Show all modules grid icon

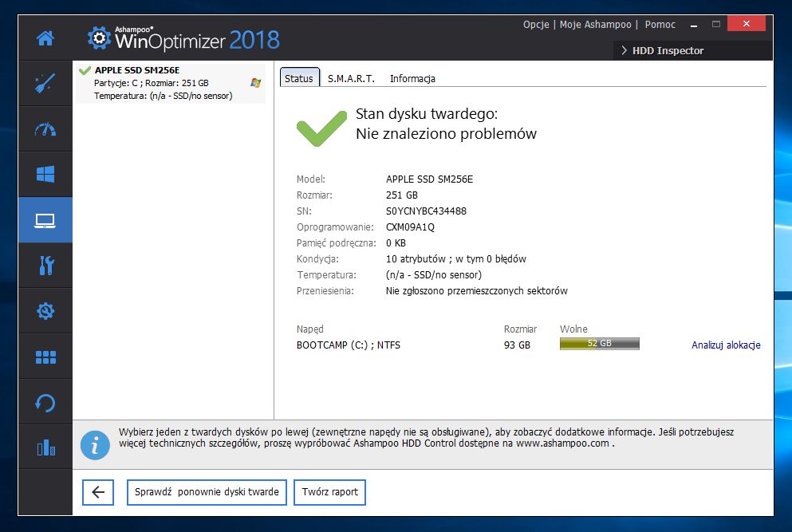[x=45, y=357]
